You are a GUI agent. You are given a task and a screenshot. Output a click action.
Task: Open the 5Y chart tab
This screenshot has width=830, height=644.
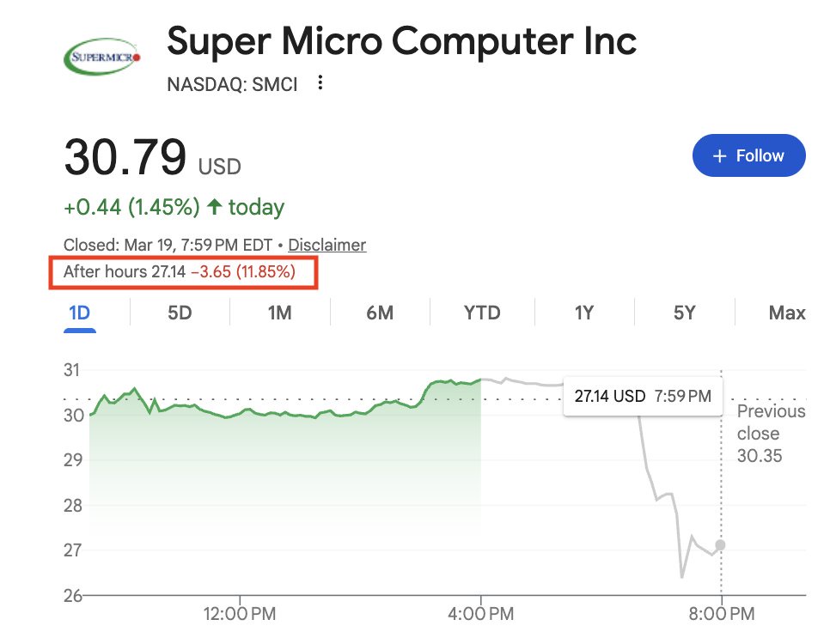(684, 313)
